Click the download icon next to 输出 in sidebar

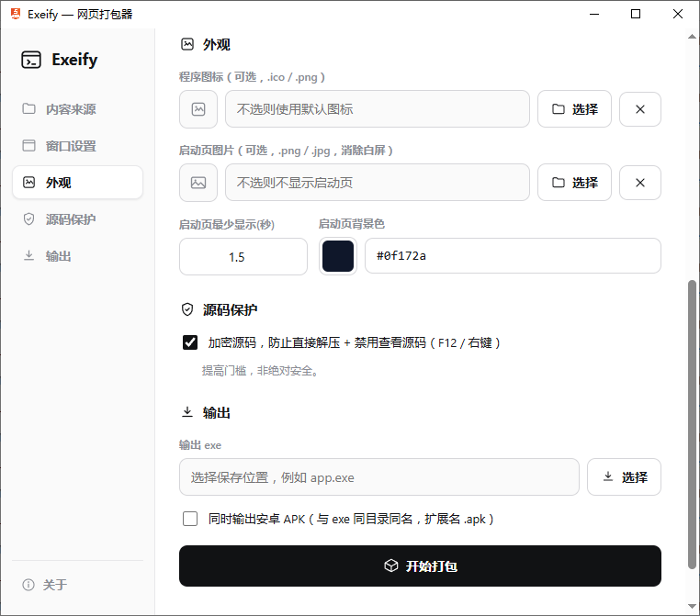[x=29, y=255]
